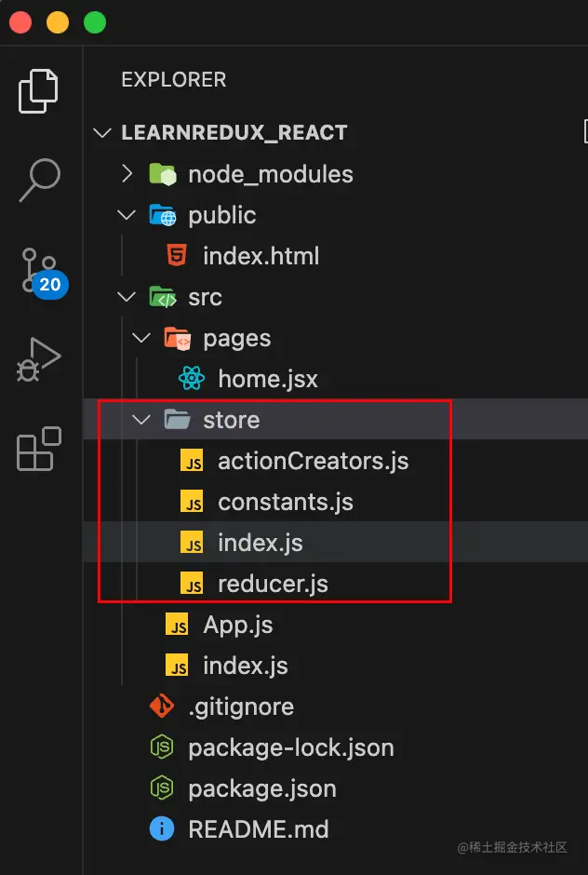Open constants.js file
588x875 pixels.
pos(285,502)
